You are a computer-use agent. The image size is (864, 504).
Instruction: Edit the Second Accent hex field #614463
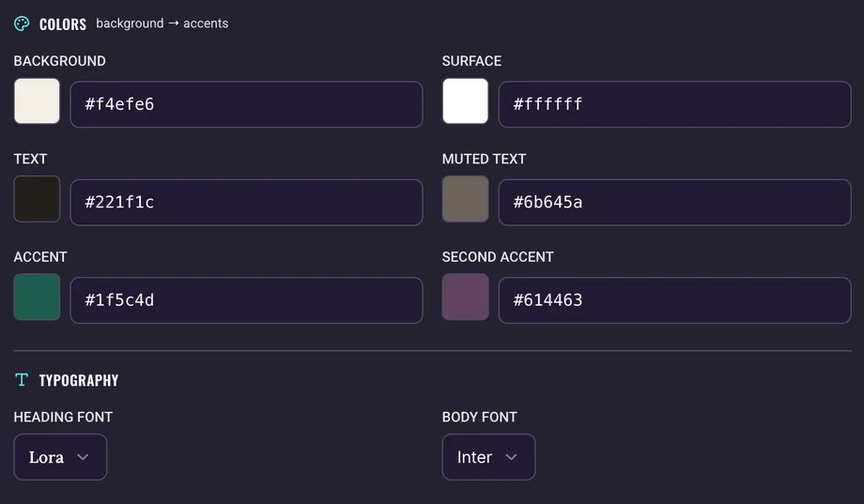coord(674,300)
